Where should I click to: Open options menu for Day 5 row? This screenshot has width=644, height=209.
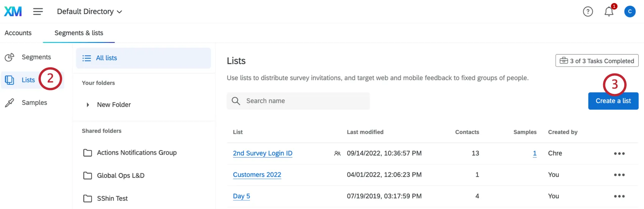pos(619,196)
